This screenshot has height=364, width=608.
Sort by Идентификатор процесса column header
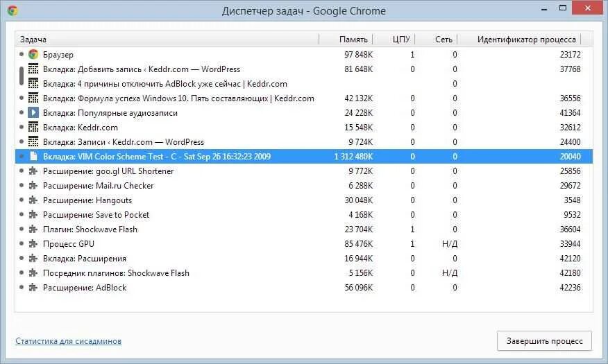tap(519, 39)
